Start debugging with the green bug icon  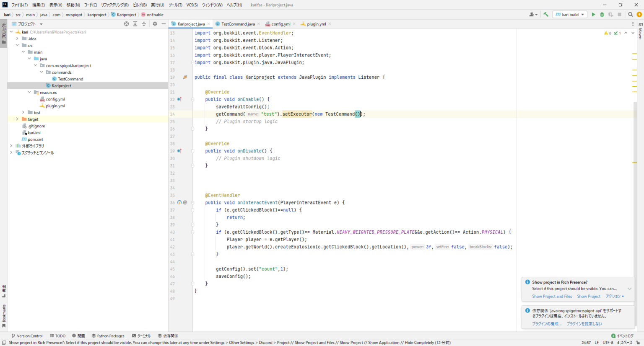[602, 15]
